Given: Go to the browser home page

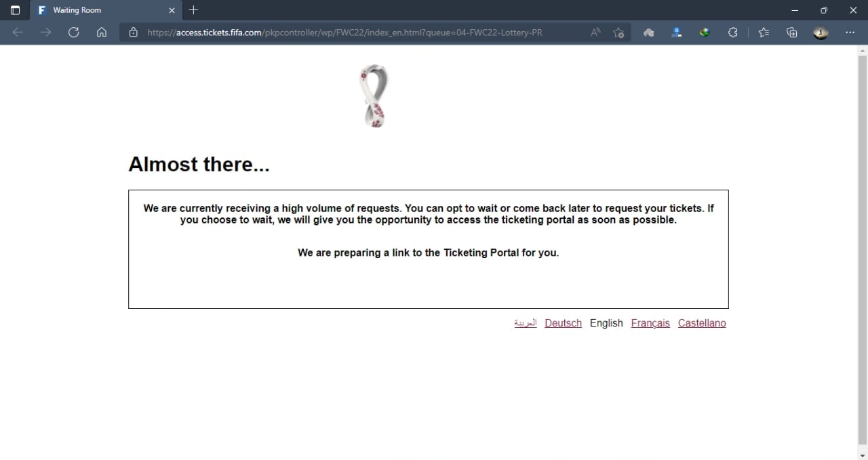Looking at the screenshot, I should (x=102, y=32).
